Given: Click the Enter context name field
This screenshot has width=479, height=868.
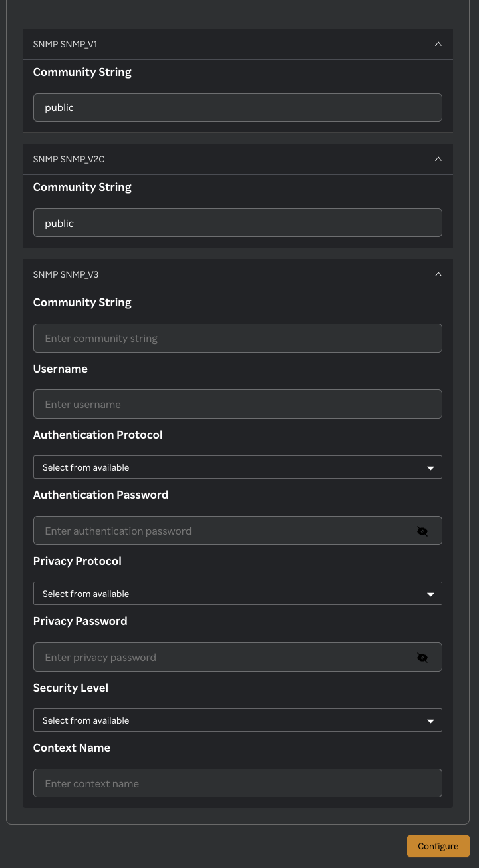Looking at the screenshot, I should tap(238, 783).
